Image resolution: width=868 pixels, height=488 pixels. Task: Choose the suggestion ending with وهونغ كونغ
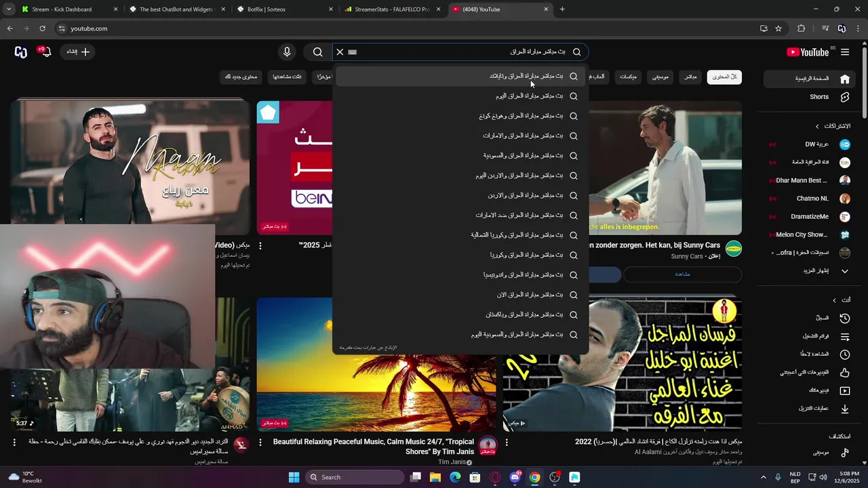461,116
